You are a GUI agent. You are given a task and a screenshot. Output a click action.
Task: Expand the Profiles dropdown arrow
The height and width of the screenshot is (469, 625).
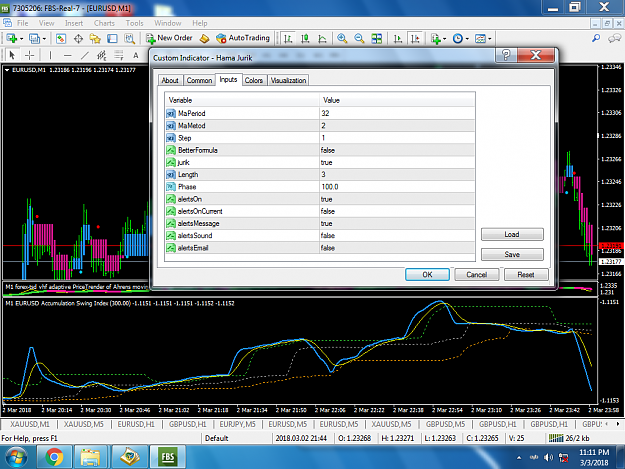(x=44, y=39)
